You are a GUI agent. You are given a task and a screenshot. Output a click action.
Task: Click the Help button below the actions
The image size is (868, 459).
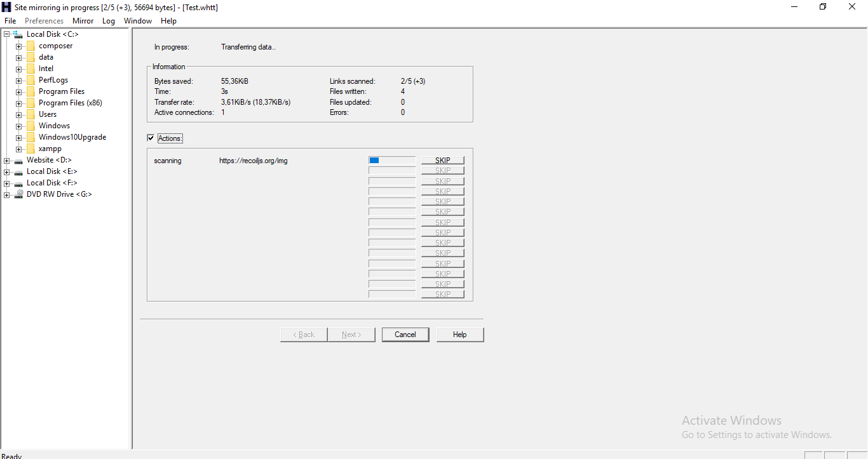pyautogui.click(x=460, y=335)
